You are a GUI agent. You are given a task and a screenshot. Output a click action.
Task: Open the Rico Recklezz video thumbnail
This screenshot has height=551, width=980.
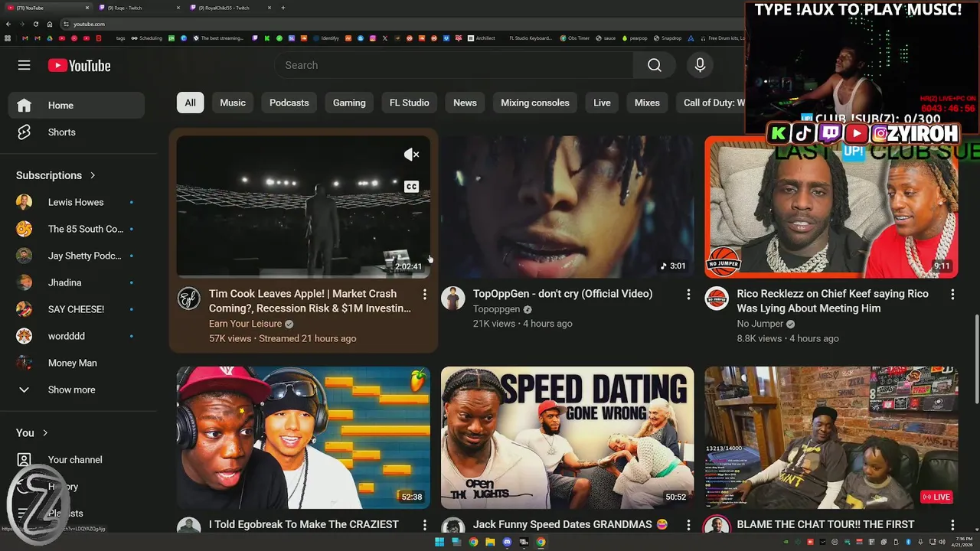coord(831,207)
